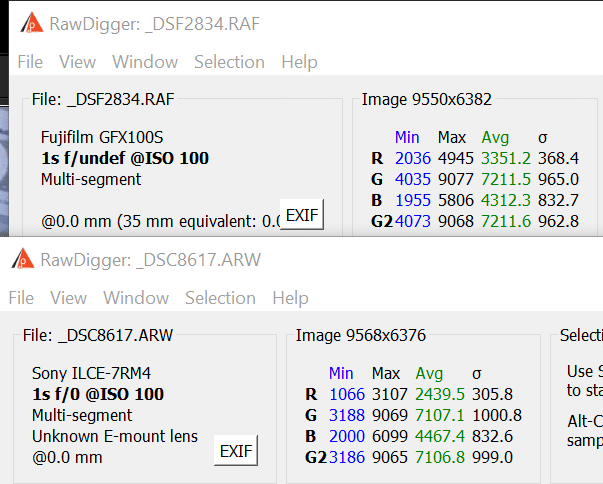Click B sigma value 832.7
The width and height of the screenshot is (603, 484).
click(558, 200)
